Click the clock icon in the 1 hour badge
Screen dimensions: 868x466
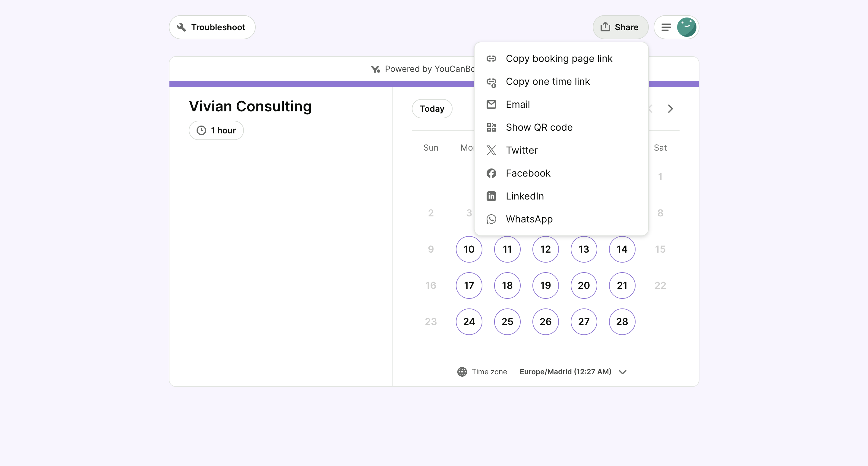[201, 130]
